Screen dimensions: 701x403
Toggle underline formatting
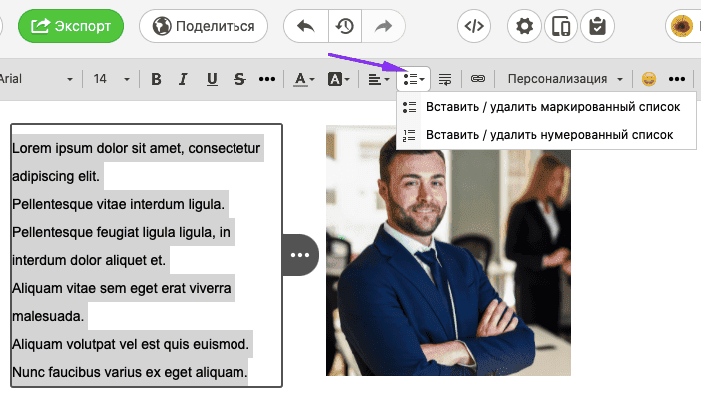tap(212, 79)
